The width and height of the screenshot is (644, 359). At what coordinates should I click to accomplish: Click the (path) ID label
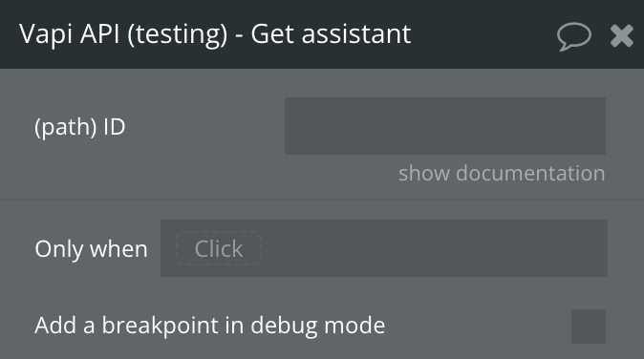click(x=80, y=127)
